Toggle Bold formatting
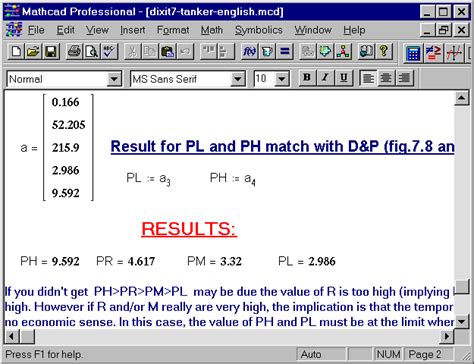Viewport: 474px width, 364px height. click(307, 78)
